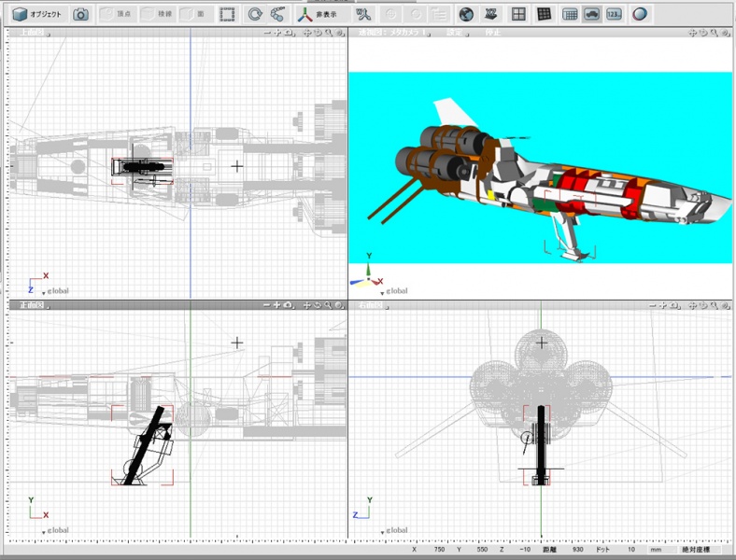Click the second greyed target icon

pos(416,15)
